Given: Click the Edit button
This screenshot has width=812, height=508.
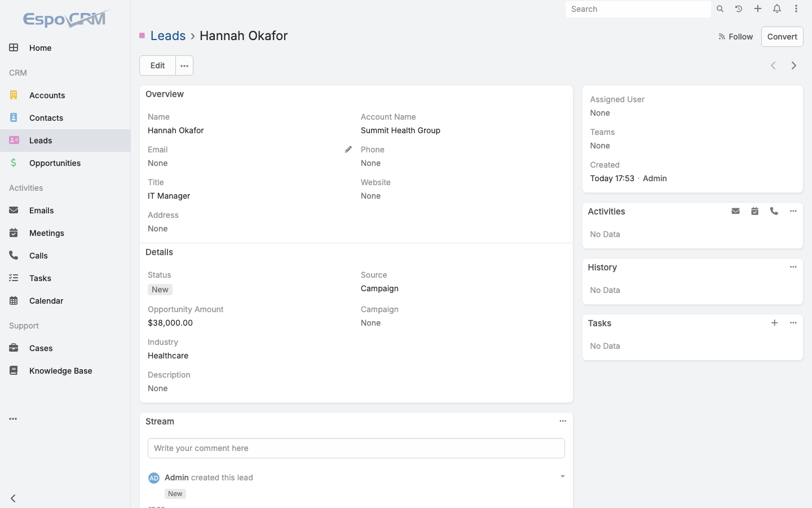Looking at the screenshot, I should tap(157, 65).
